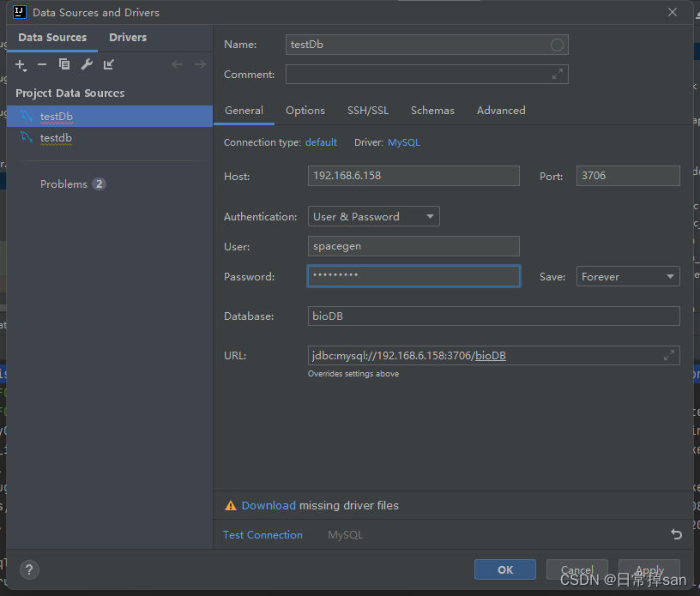Screen dimensions: 700x596
Task: Click the IntelliJ logo in the title bar
Action: coord(20,12)
